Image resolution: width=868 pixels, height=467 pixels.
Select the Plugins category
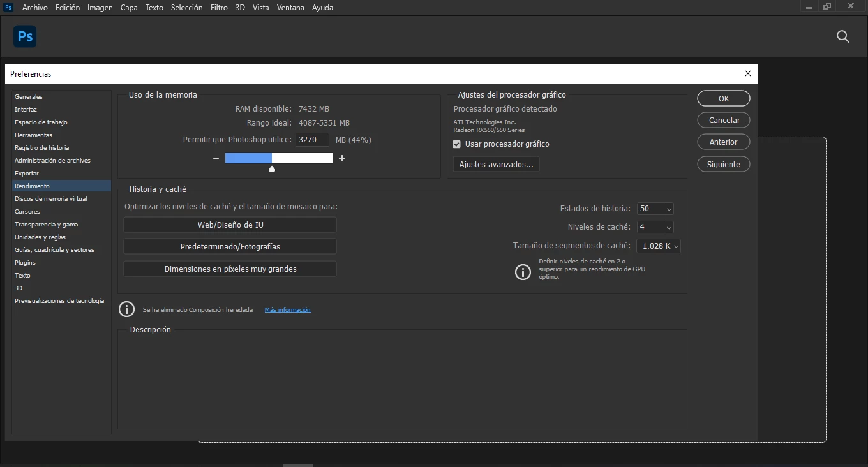(x=61, y=263)
